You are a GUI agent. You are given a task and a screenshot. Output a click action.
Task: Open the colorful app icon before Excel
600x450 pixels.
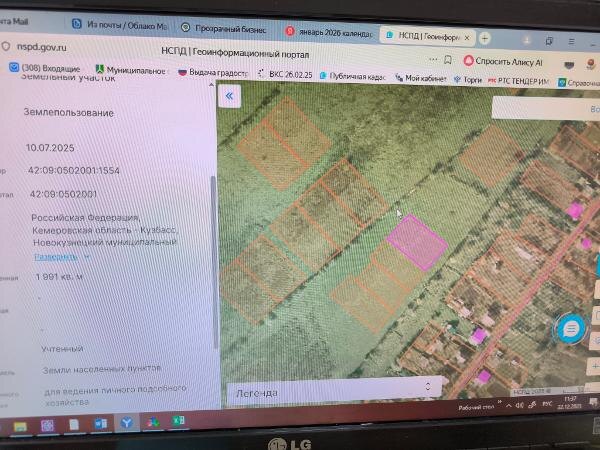[153, 422]
